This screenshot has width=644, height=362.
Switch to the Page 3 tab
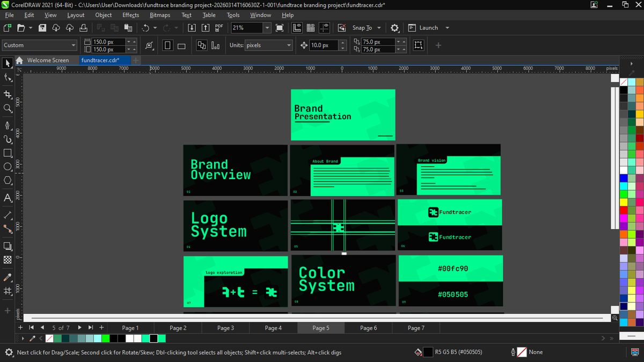tap(225, 328)
